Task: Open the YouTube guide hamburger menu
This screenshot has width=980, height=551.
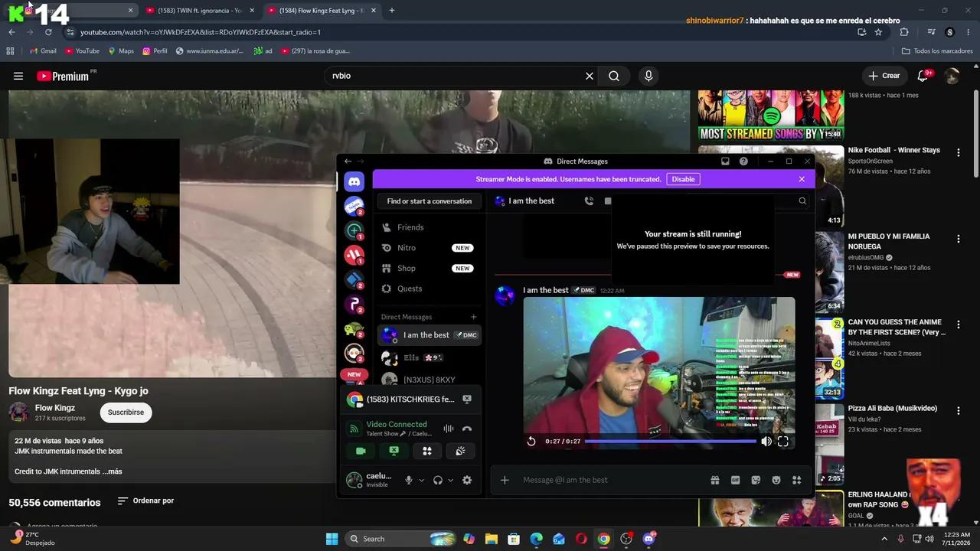Action: 18,76
